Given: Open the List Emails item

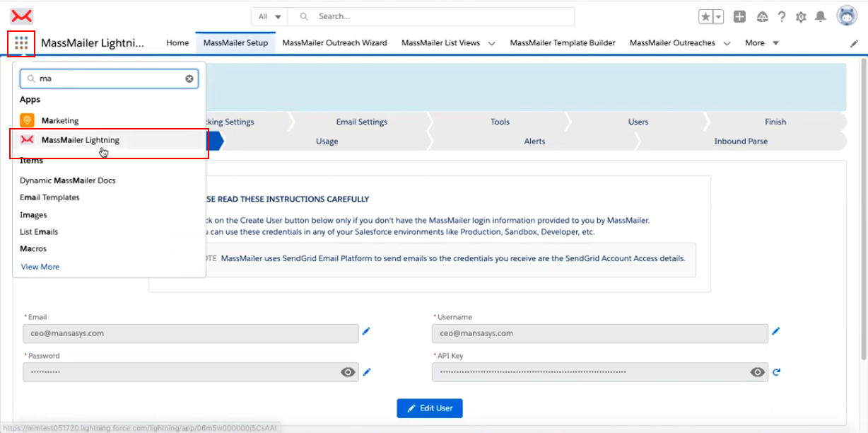Looking at the screenshot, I should tap(39, 231).
